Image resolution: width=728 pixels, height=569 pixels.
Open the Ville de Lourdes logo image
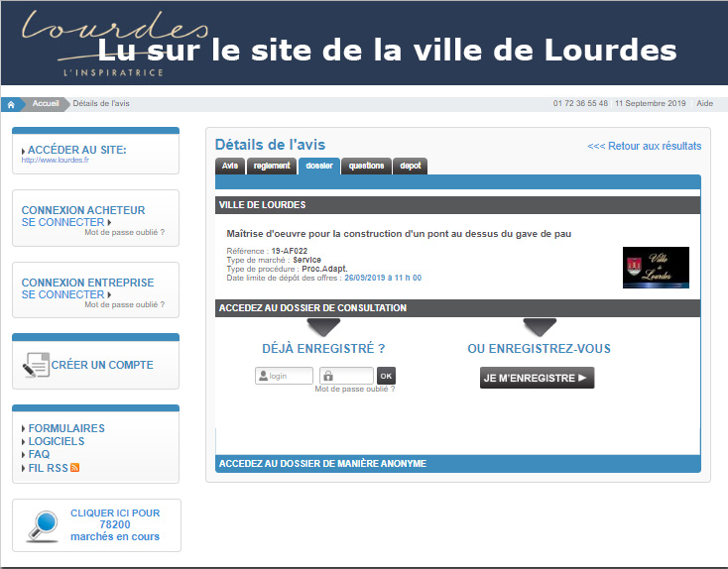pos(655,268)
